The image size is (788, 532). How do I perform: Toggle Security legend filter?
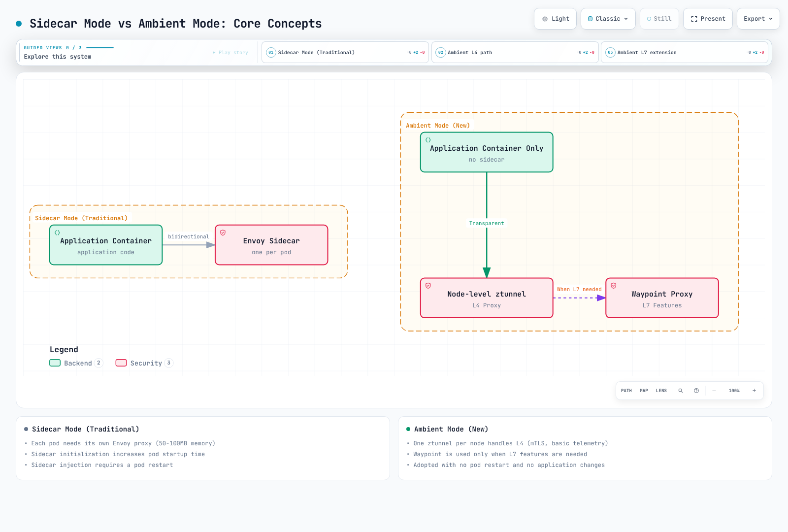click(x=144, y=363)
